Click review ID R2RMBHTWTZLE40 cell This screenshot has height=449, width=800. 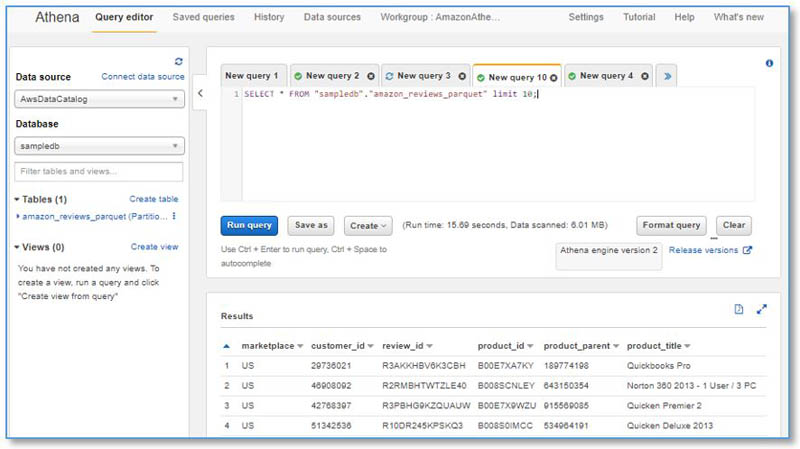[424, 386]
